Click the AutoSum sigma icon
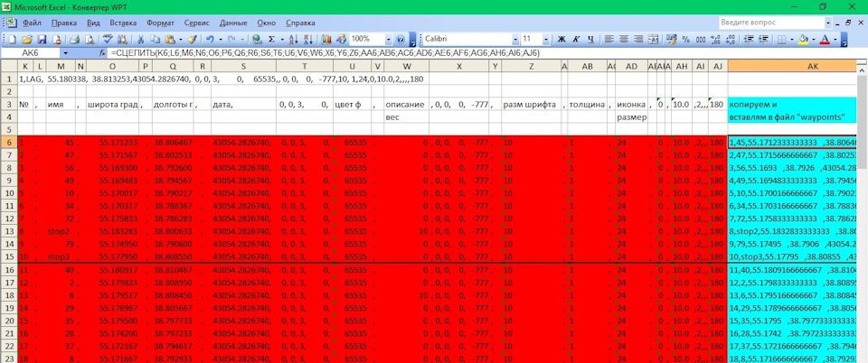The height and width of the screenshot is (363, 868). [272, 40]
